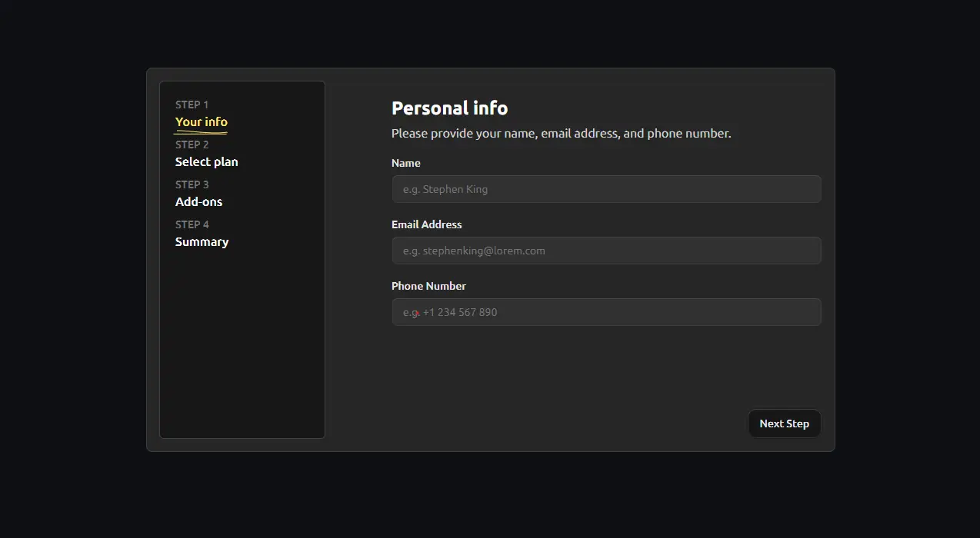Click the STEP 1 label
The image size is (980, 538).
click(192, 105)
